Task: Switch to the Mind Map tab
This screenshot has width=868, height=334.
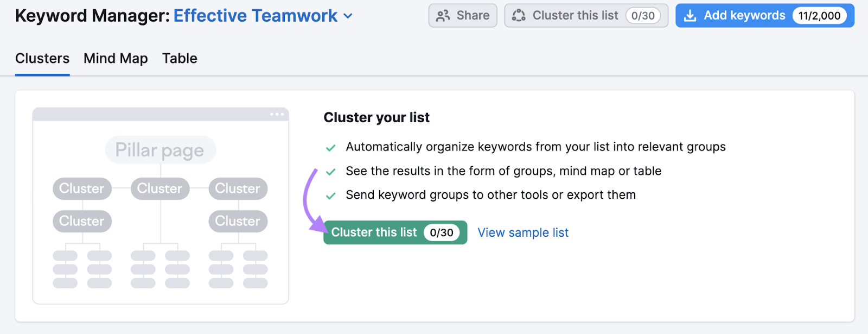Action: 116,59
